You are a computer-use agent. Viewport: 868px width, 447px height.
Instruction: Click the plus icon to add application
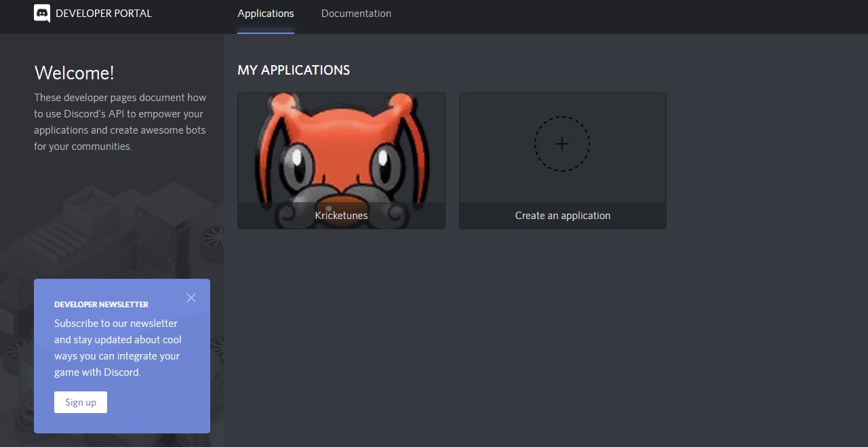(562, 144)
